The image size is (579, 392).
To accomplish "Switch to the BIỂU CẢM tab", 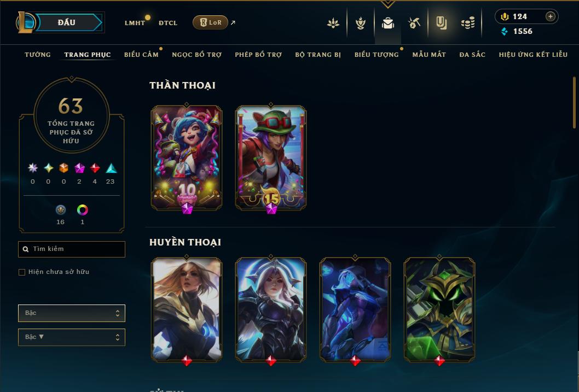I will [141, 55].
